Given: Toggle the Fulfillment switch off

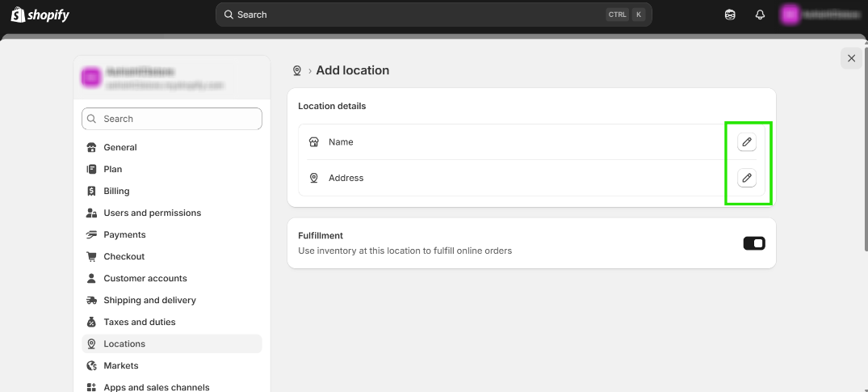Looking at the screenshot, I should (x=753, y=243).
